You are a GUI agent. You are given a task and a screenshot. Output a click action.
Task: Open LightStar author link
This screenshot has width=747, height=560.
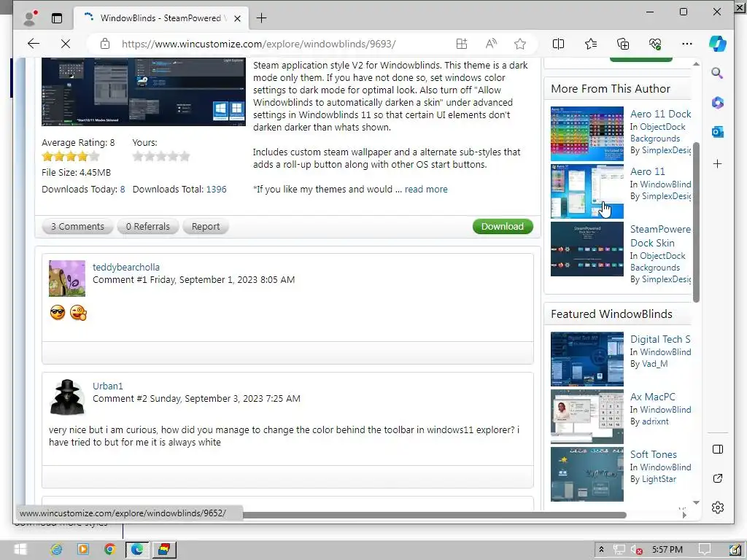[x=659, y=479]
